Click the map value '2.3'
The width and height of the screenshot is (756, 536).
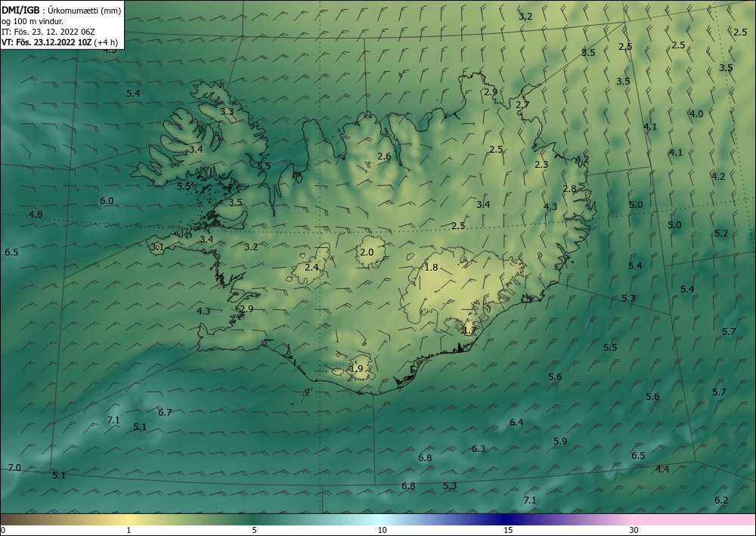pos(541,164)
